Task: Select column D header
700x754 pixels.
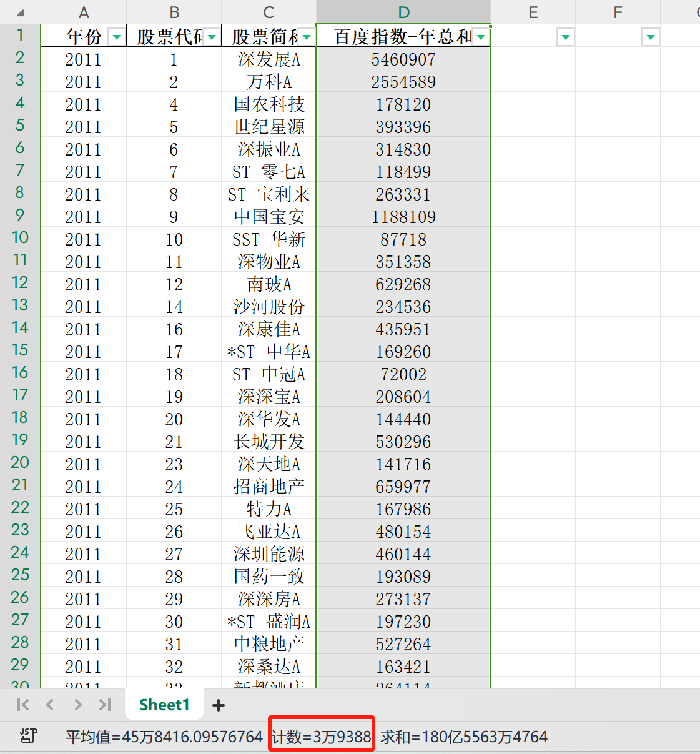Action: tap(404, 12)
